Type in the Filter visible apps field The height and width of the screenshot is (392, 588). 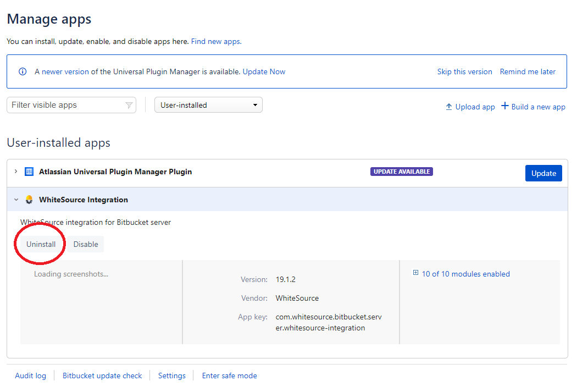pos(66,105)
